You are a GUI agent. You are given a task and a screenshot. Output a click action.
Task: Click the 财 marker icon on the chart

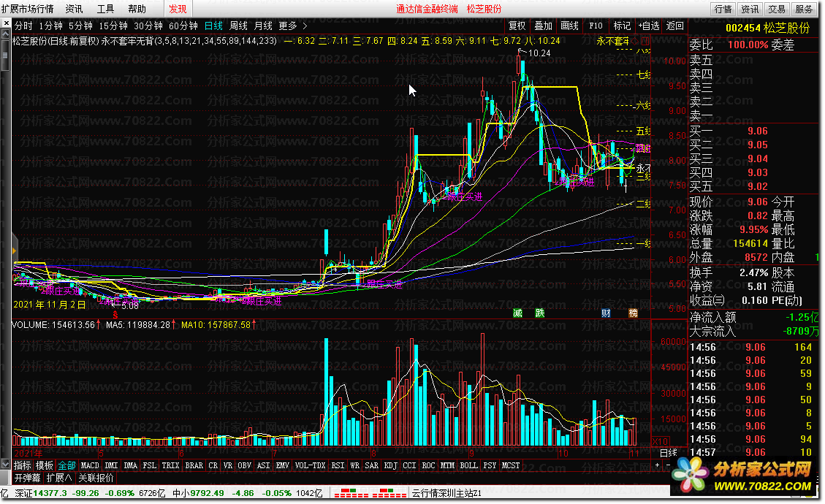pyautogui.click(x=606, y=313)
